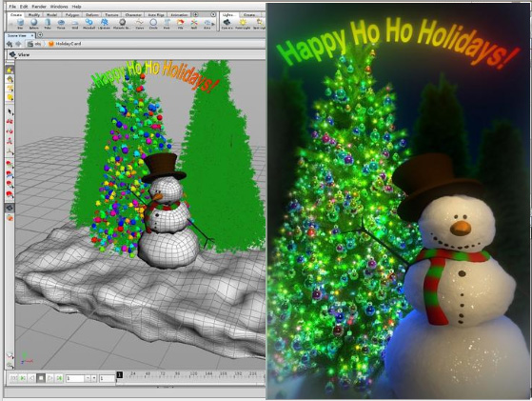Select the Box shelf tool
The height and width of the screenshot is (401, 532).
point(20,24)
